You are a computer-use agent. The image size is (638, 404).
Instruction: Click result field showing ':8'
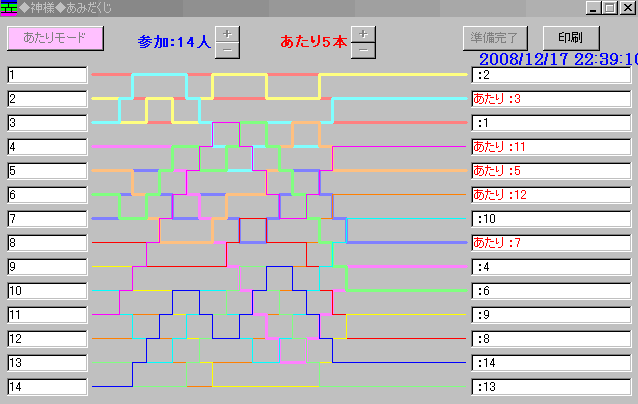pos(551,339)
